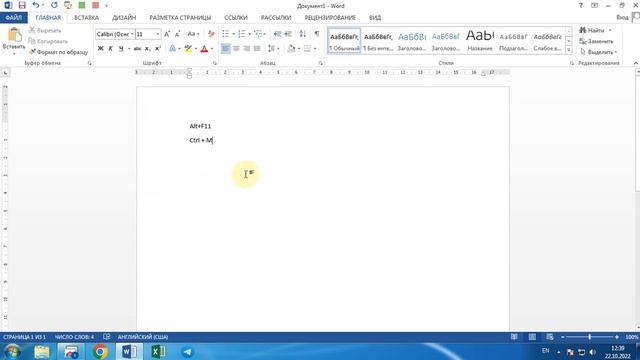Clear all formatting
This screenshot has width=640, height=360.
211,34
